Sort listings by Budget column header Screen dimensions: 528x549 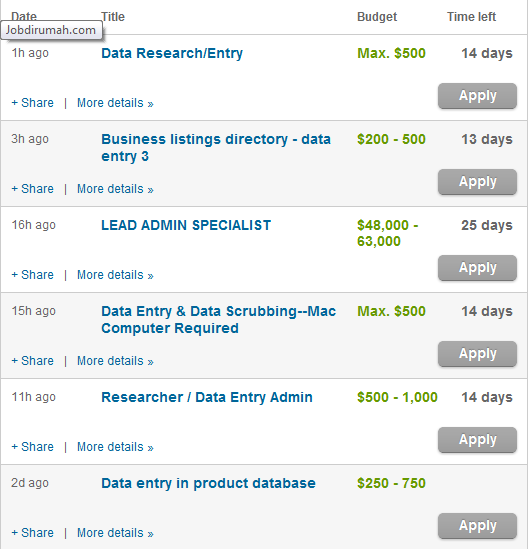(x=377, y=17)
